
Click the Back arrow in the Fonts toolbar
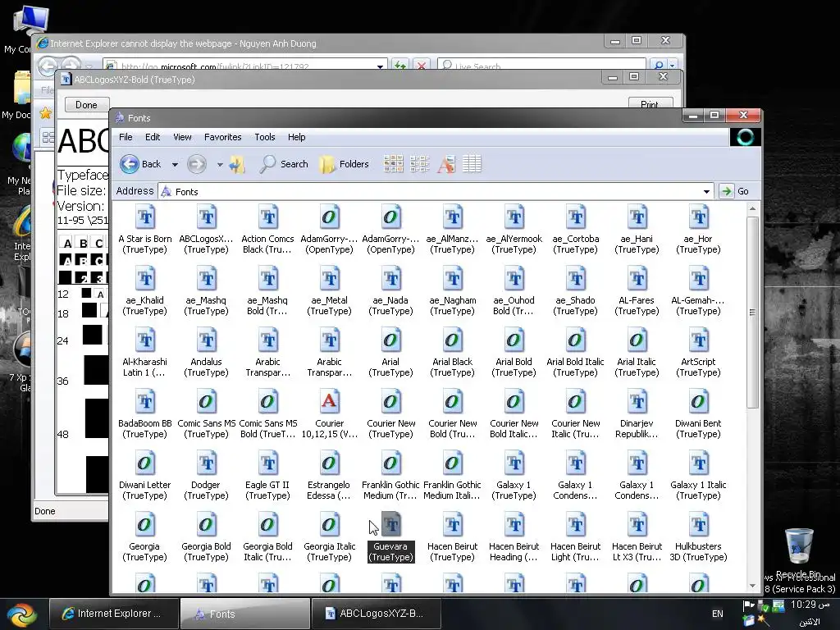coord(129,164)
